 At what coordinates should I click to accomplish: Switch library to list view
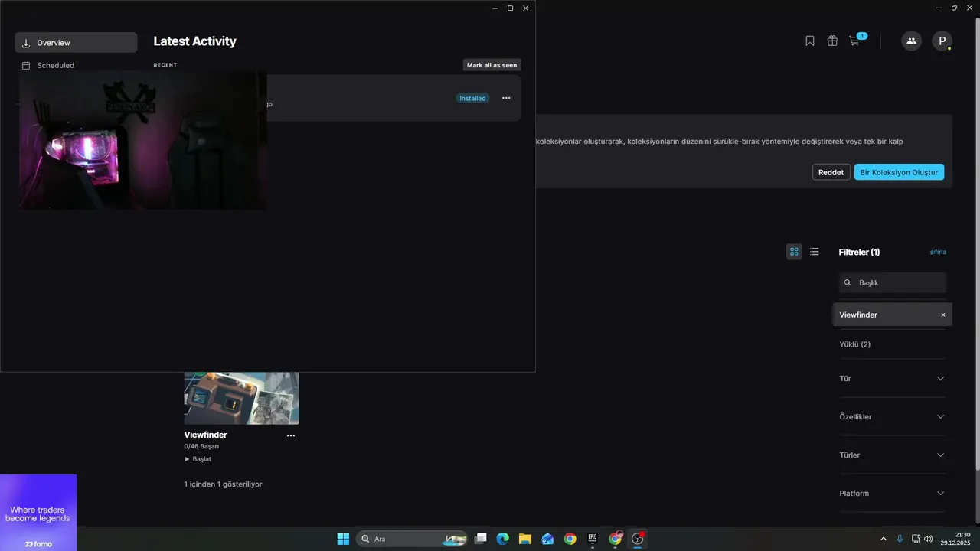click(815, 252)
